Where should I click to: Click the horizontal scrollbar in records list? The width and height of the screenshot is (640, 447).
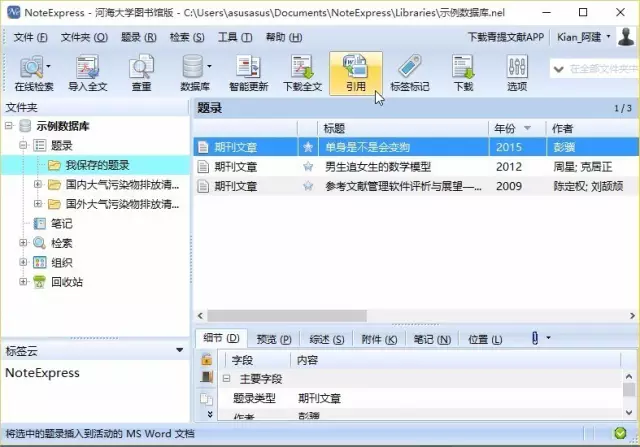[x=287, y=316]
